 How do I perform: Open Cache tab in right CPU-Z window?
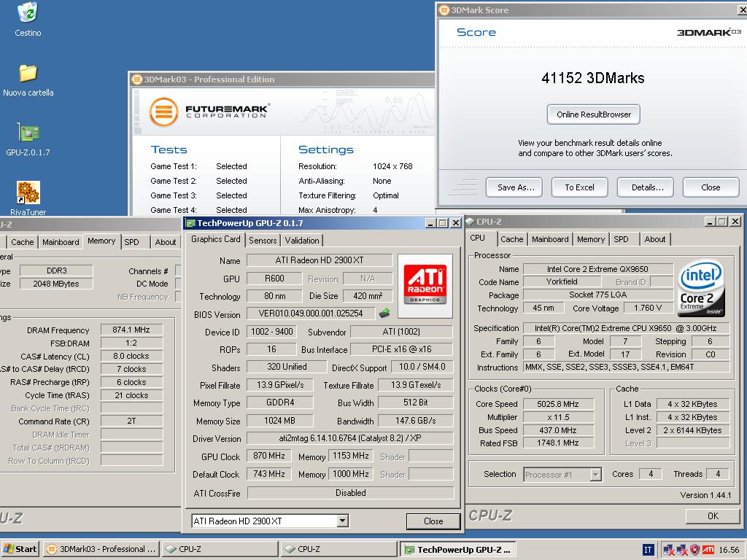511,239
